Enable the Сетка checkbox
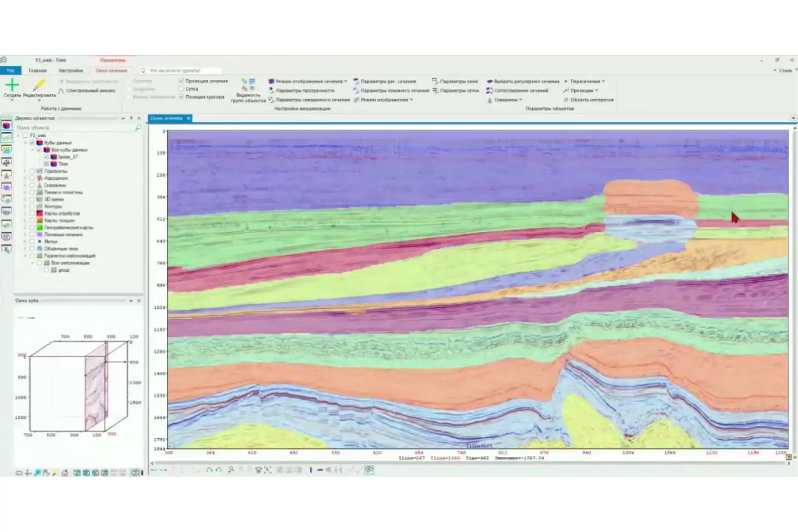Screen dimensions: 798x532 tap(181, 89)
